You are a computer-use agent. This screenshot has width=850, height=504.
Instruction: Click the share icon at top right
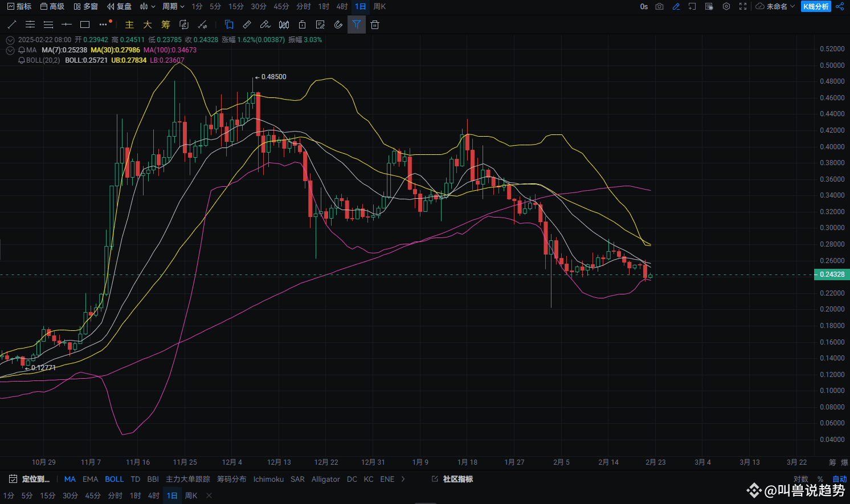(840, 6)
